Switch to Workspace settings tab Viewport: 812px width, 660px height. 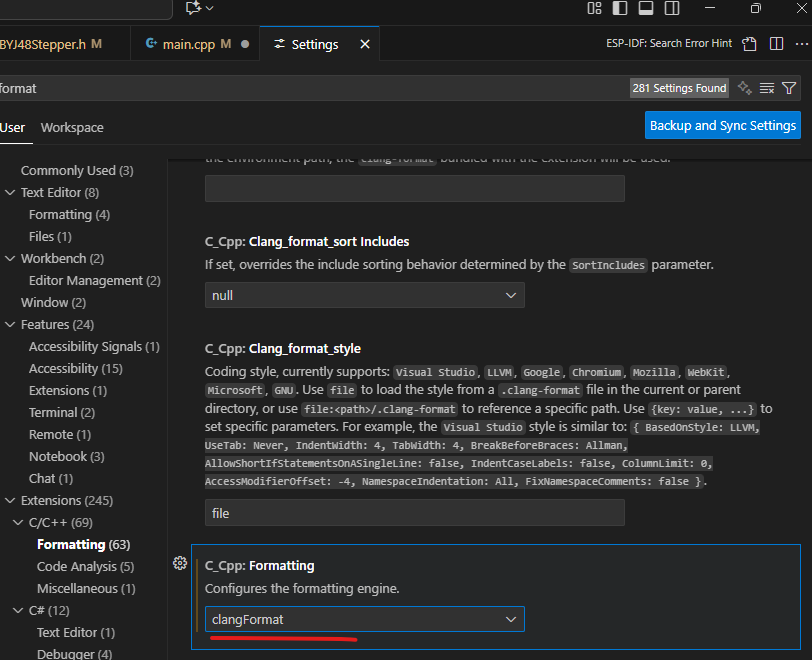[x=72, y=127]
